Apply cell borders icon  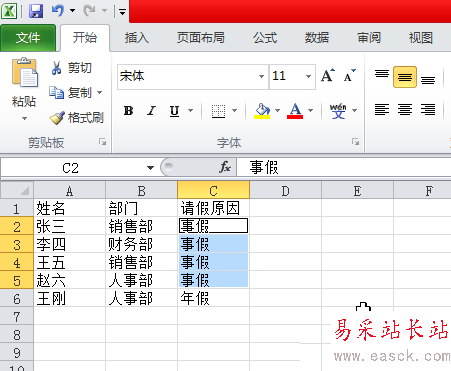pos(219,111)
